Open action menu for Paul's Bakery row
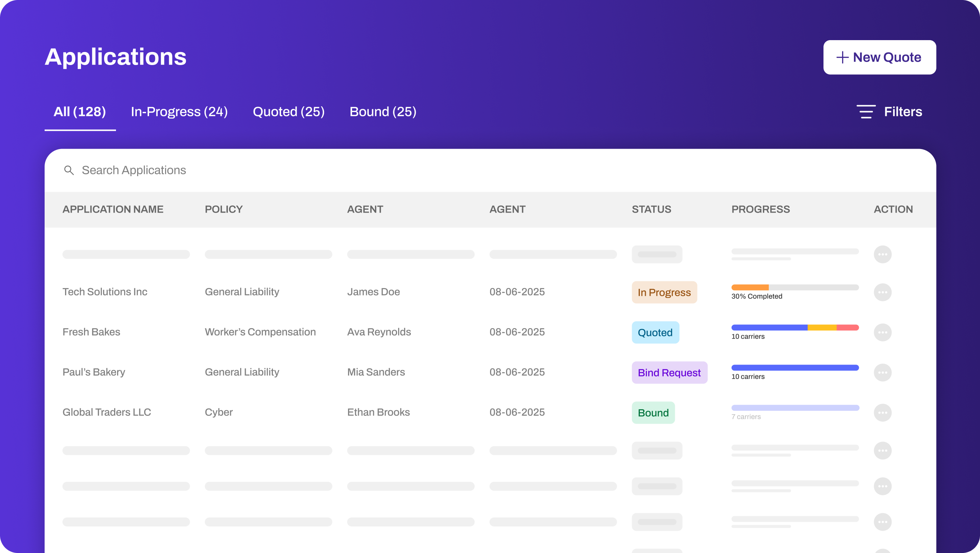The image size is (980, 553). click(882, 372)
